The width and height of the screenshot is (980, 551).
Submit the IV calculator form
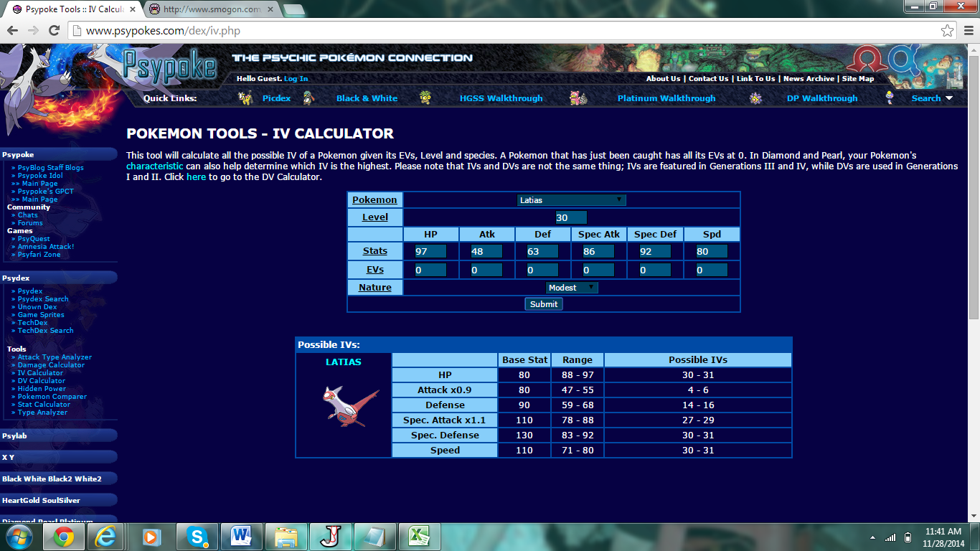543,304
